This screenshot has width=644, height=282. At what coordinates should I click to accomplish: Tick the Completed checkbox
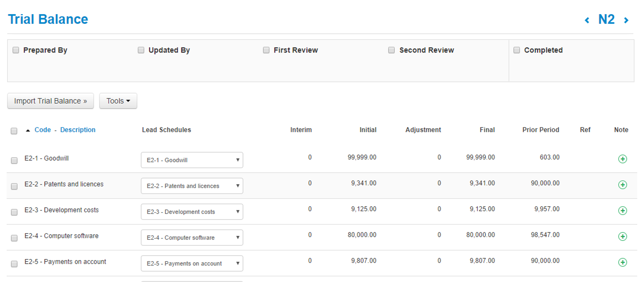(517, 50)
